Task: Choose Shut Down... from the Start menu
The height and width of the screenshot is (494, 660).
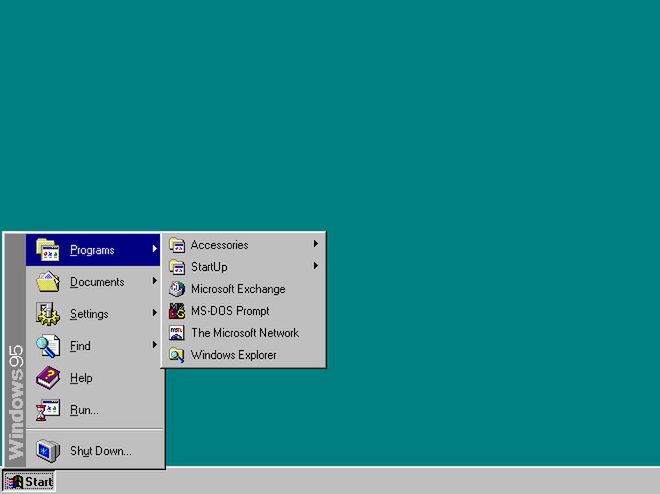Action: 93,451
